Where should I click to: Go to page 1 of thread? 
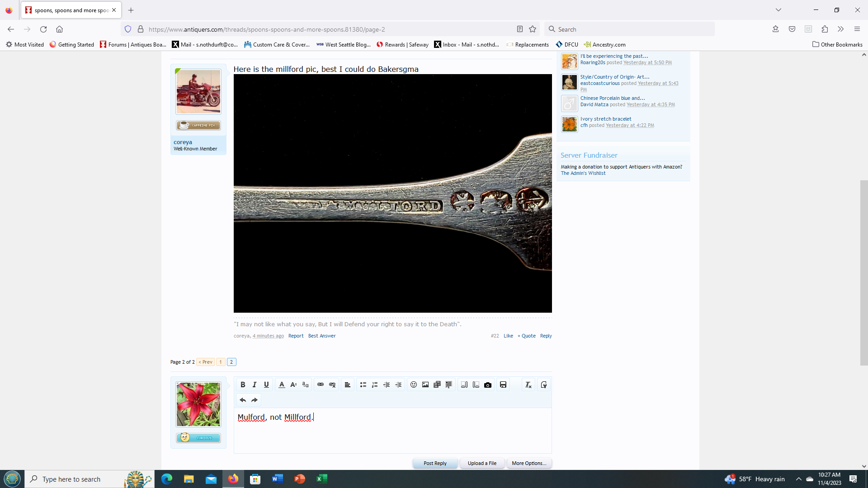pyautogui.click(x=221, y=362)
